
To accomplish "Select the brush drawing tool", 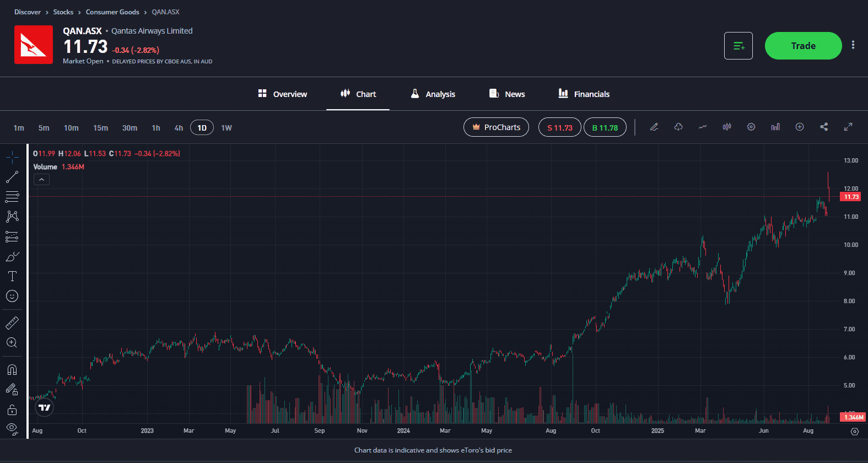I will 12,256.
